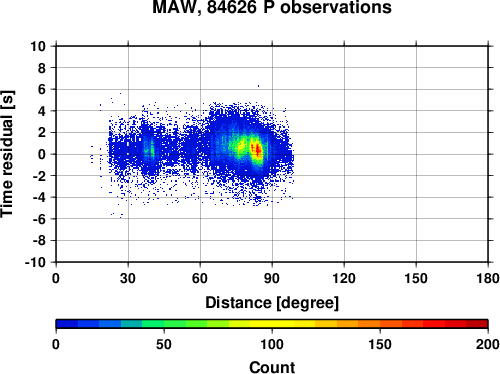Screen dimensions: 500x374
Task: Click the green segment of the colorbar
Action: (x=174, y=324)
